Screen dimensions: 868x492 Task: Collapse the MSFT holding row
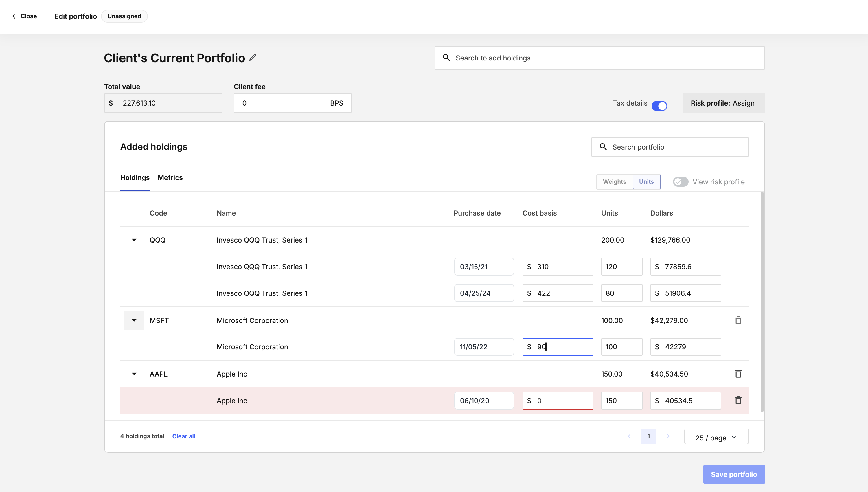coord(134,320)
